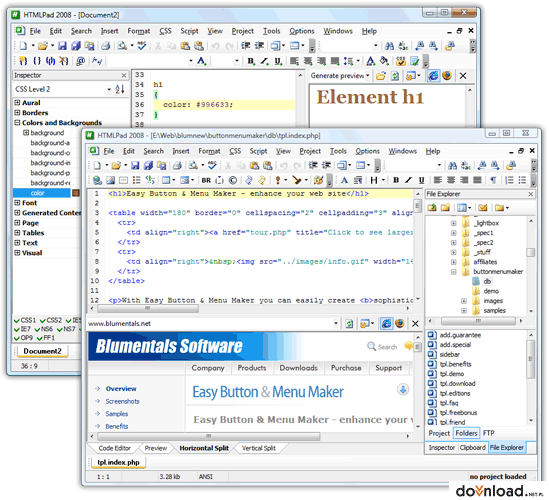Toggle the NS6 browser compatibility check

pyautogui.click(x=44, y=329)
